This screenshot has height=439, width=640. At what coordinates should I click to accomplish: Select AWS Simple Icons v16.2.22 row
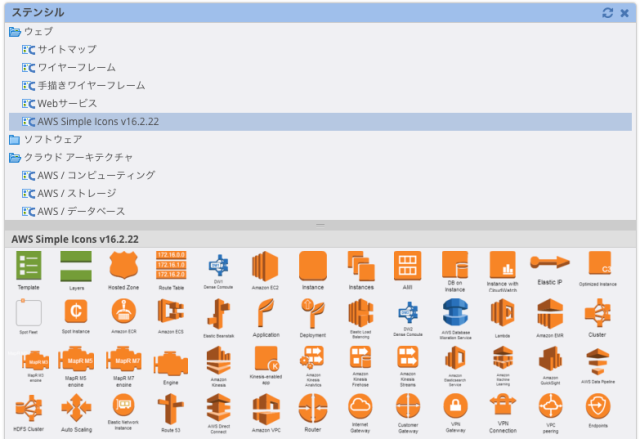tap(320, 122)
